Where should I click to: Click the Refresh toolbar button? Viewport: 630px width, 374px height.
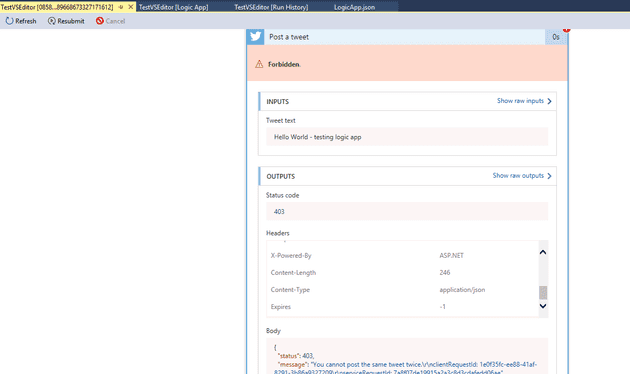pos(21,21)
